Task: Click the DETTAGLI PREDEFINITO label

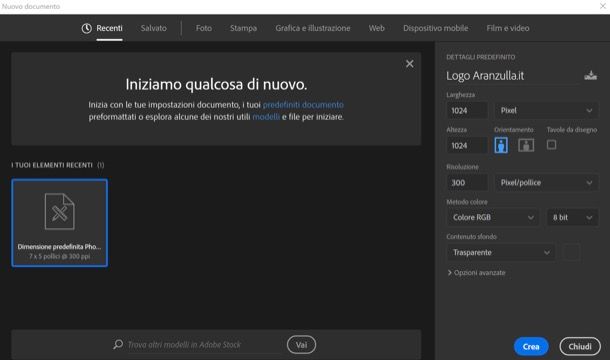Action: click(x=480, y=57)
